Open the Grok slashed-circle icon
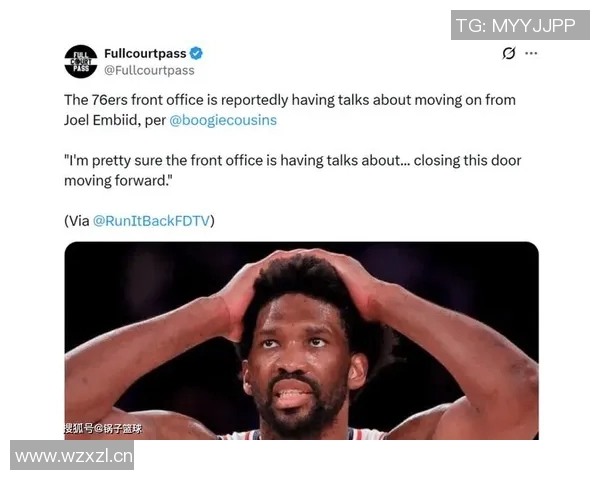 (x=509, y=53)
